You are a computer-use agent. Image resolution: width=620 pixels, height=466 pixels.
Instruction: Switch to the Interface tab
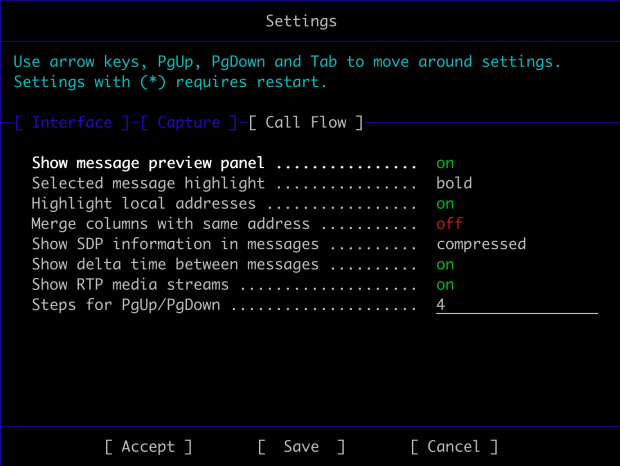(72, 123)
